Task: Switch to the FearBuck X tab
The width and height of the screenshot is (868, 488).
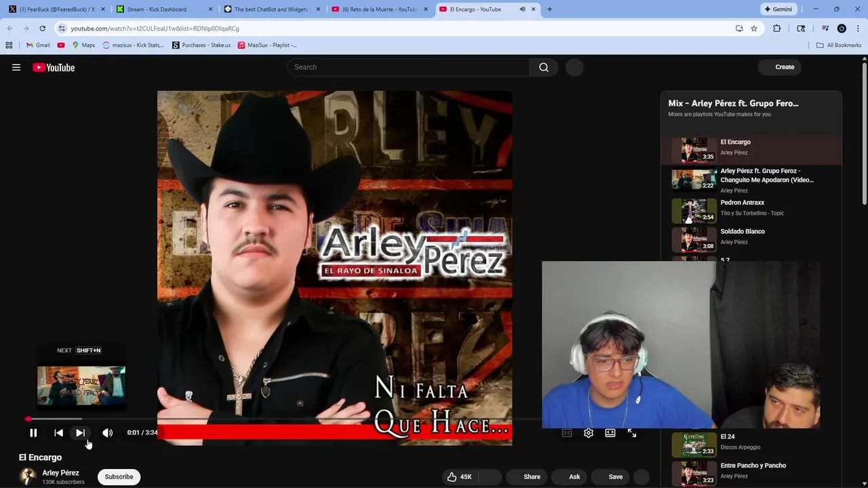Action: coord(56,9)
